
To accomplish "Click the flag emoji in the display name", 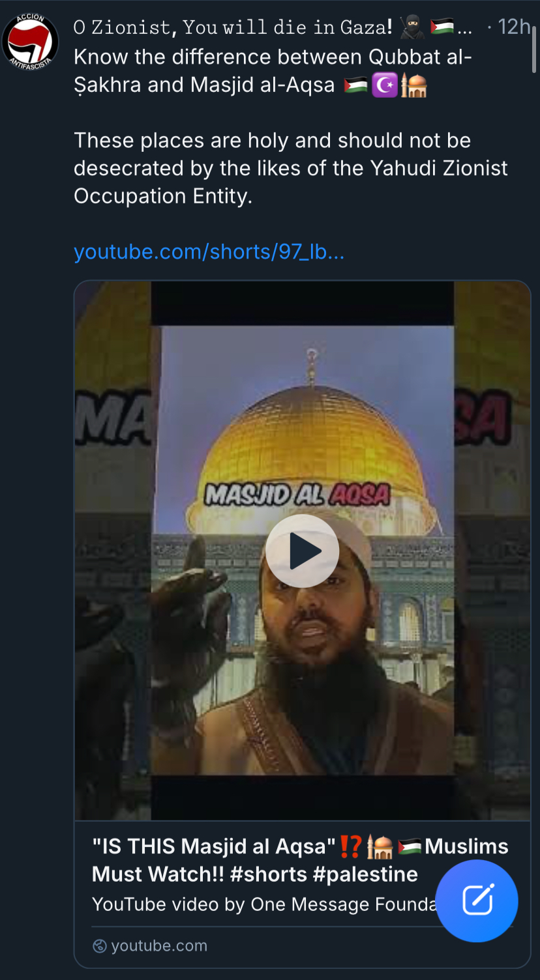I will click(442, 27).
